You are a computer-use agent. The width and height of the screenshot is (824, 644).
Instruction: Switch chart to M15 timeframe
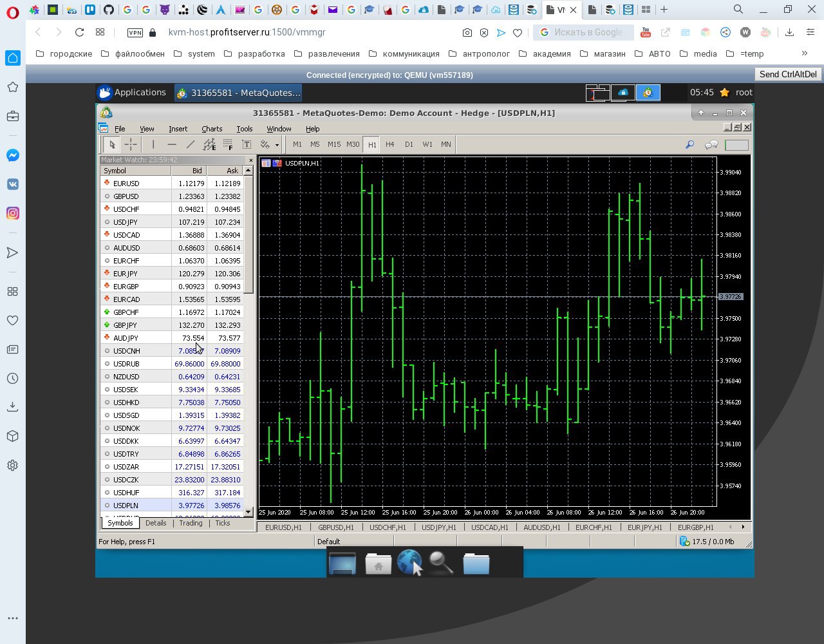click(334, 144)
